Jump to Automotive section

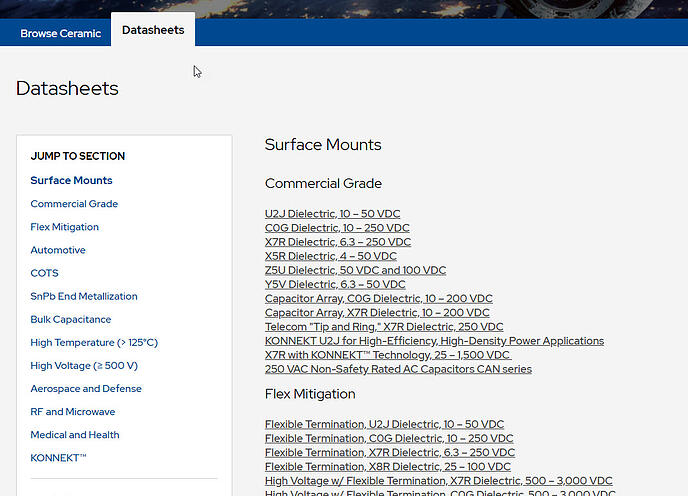pyautogui.click(x=58, y=250)
